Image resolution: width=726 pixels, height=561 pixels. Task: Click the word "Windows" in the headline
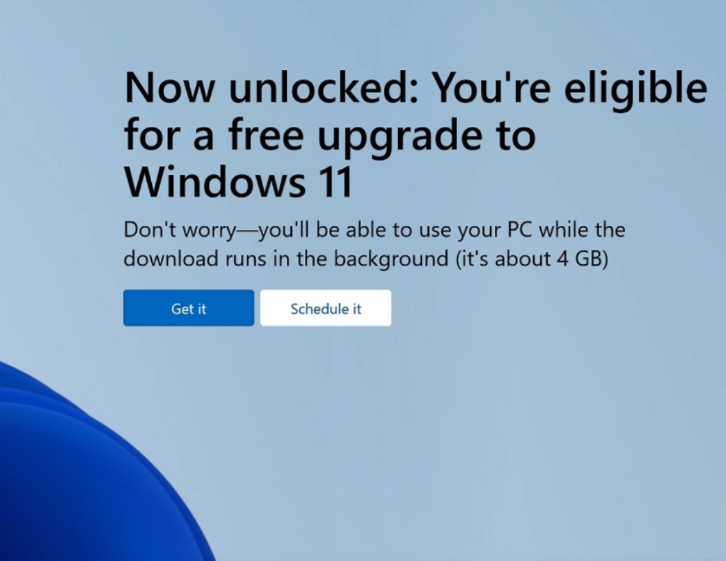point(215,182)
